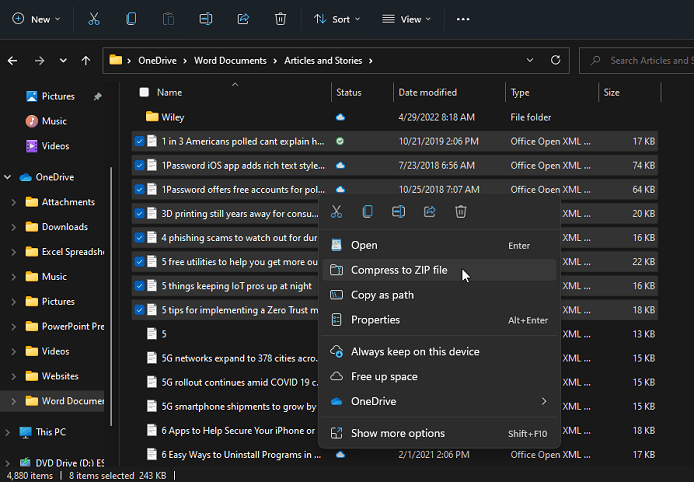694x482 pixels.
Task: Click Show more options
Action: [x=439, y=433]
